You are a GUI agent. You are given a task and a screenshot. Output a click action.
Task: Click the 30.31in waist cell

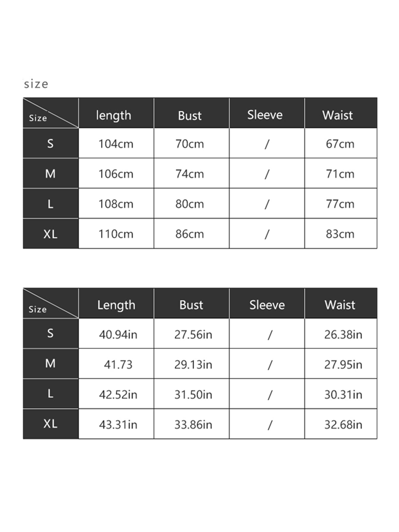(x=343, y=395)
